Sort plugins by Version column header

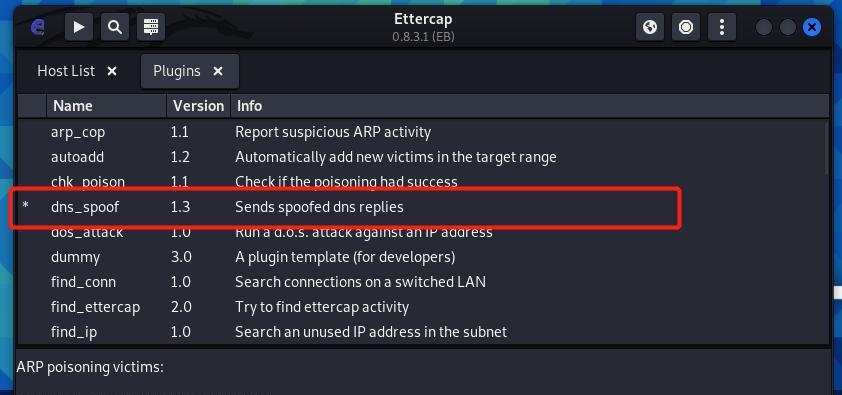click(x=198, y=106)
